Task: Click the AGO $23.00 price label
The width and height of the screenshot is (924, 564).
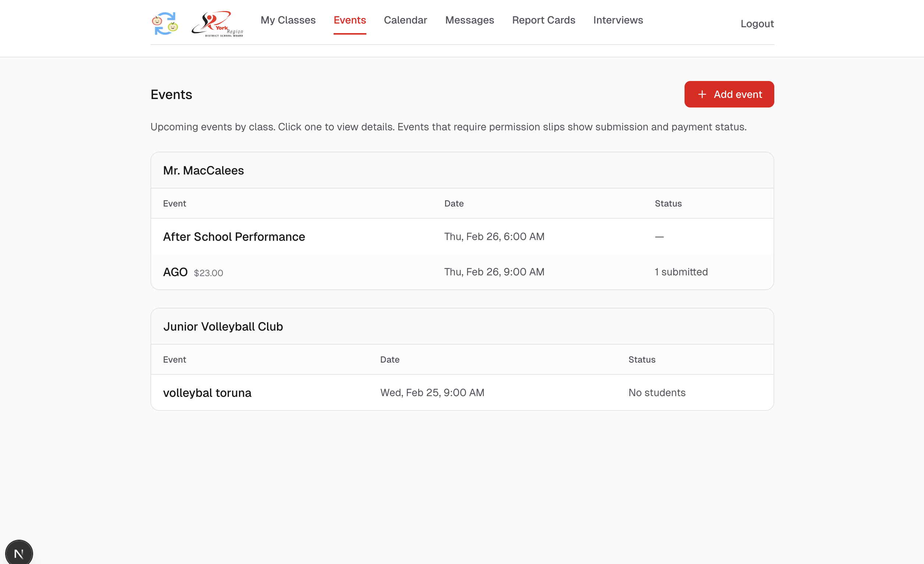Action: coord(208,273)
